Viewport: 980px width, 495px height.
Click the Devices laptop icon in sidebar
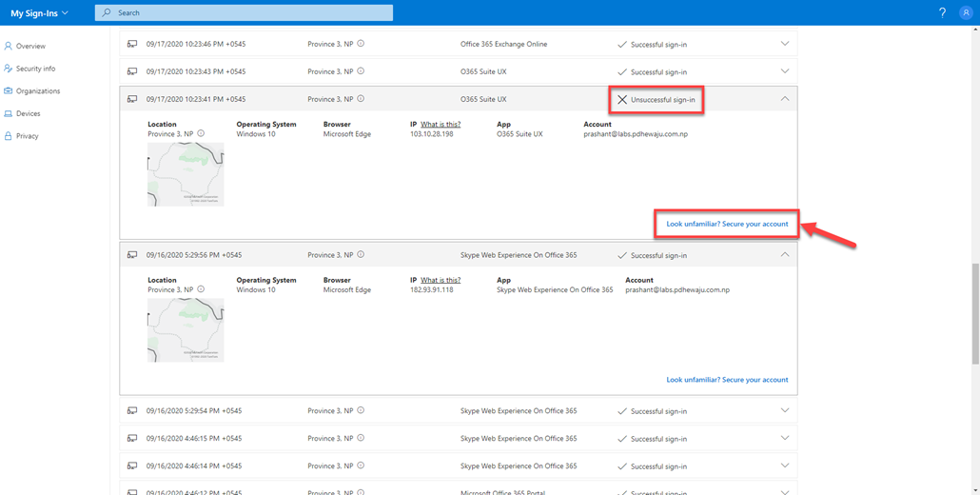point(9,113)
